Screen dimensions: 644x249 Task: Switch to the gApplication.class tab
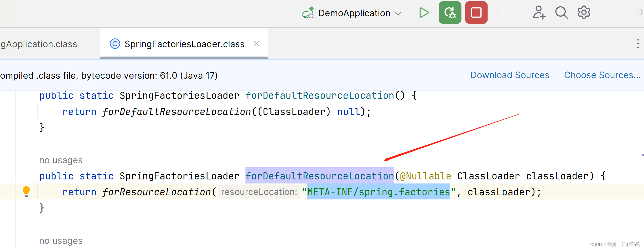point(39,44)
